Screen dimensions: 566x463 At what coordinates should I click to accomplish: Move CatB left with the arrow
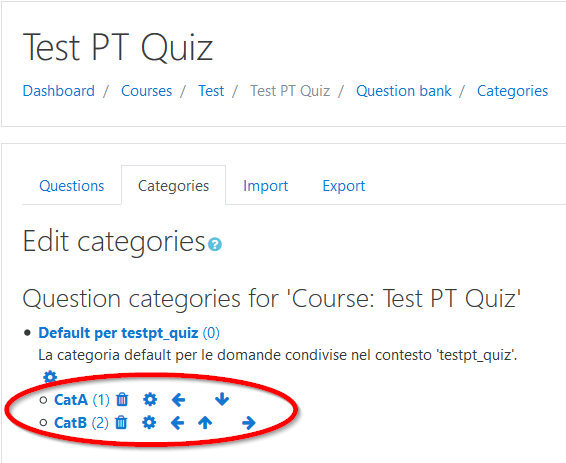(x=177, y=422)
